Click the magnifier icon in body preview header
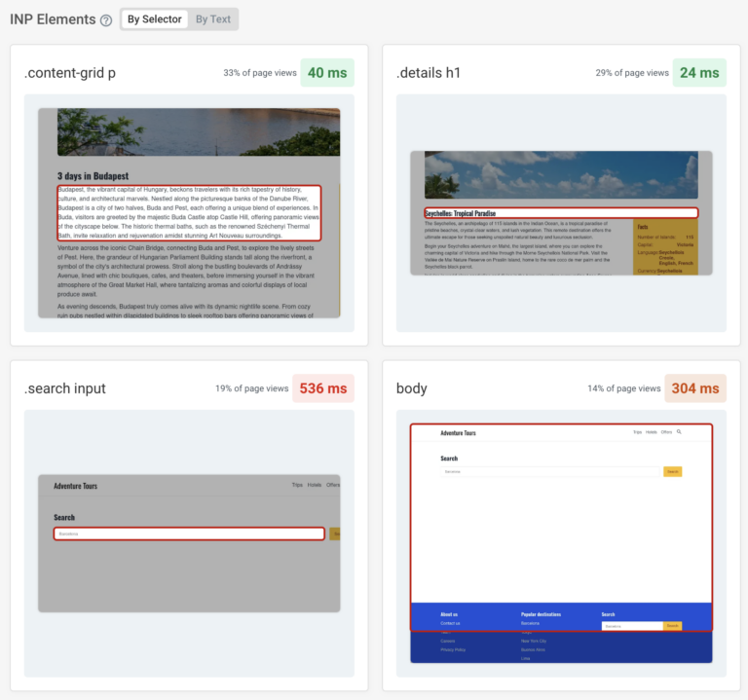The image size is (748, 700). tap(679, 432)
